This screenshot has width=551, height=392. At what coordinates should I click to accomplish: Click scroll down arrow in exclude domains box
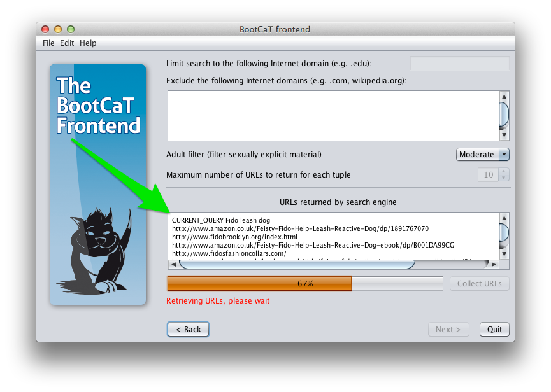pyautogui.click(x=504, y=135)
